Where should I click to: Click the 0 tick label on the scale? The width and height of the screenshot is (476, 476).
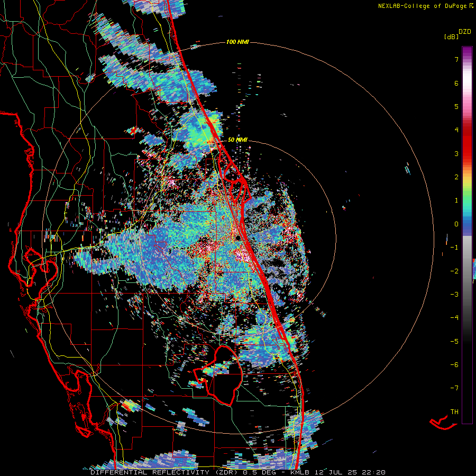tap(456, 224)
